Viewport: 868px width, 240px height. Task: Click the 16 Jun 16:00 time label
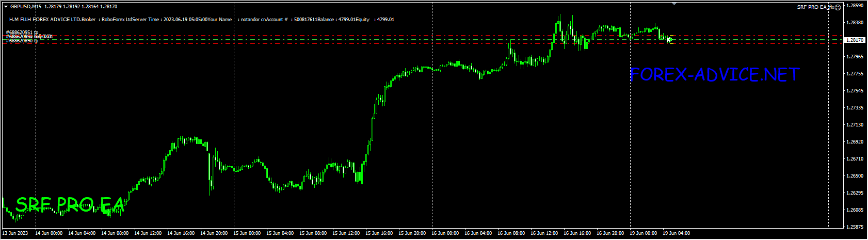pyautogui.click(x=577, y=233)
